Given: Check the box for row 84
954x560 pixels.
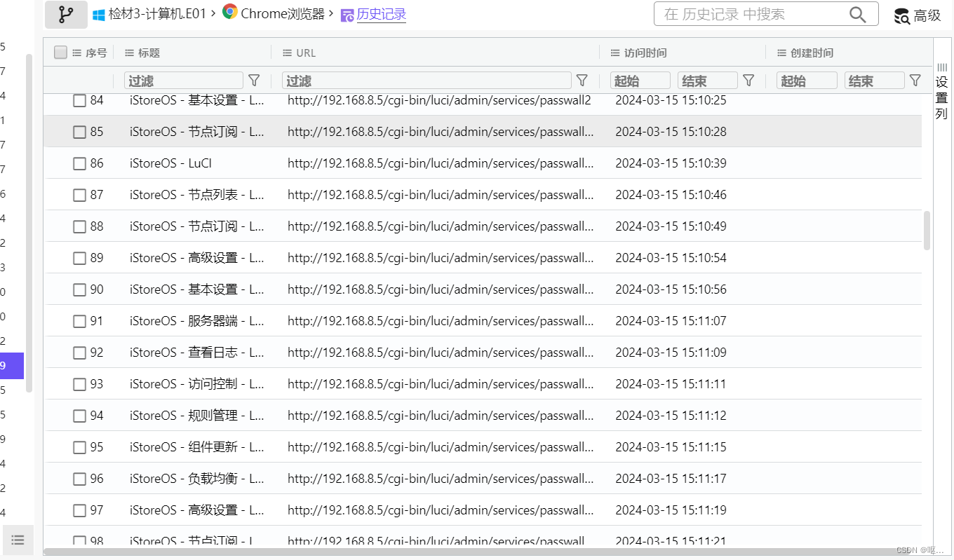Looking at the screenshot, I should (79, 100).
